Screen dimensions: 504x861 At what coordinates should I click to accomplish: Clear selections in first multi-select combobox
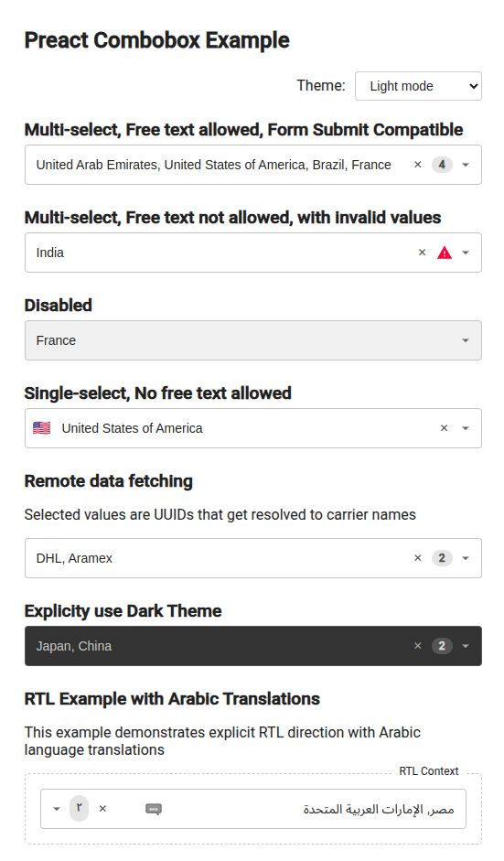418,165
